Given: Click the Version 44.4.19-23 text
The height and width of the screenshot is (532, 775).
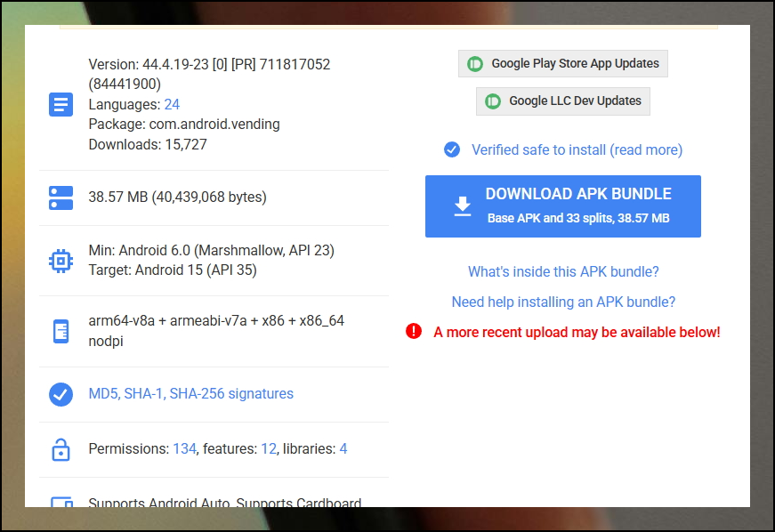Looking at the screenshot, I should tap(209, 74).
